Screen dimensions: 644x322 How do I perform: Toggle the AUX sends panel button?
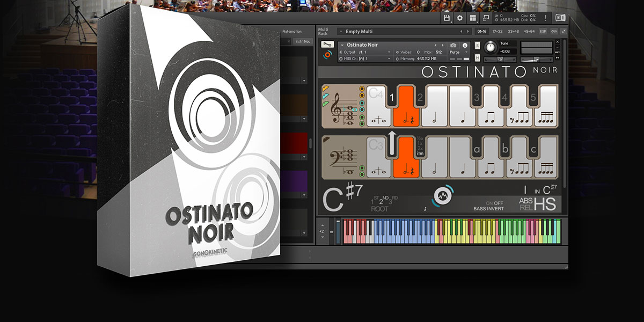554,31
